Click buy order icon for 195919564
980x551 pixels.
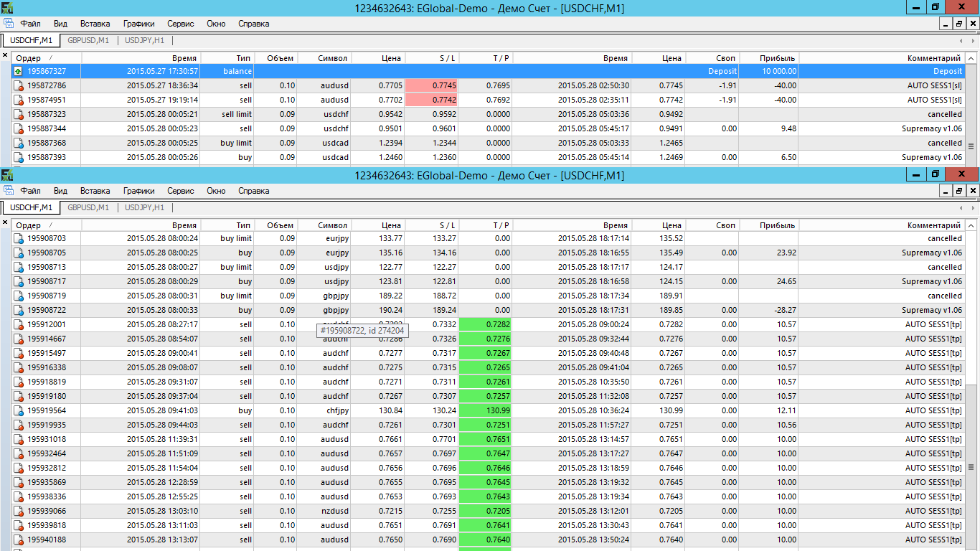click(19, 410)
